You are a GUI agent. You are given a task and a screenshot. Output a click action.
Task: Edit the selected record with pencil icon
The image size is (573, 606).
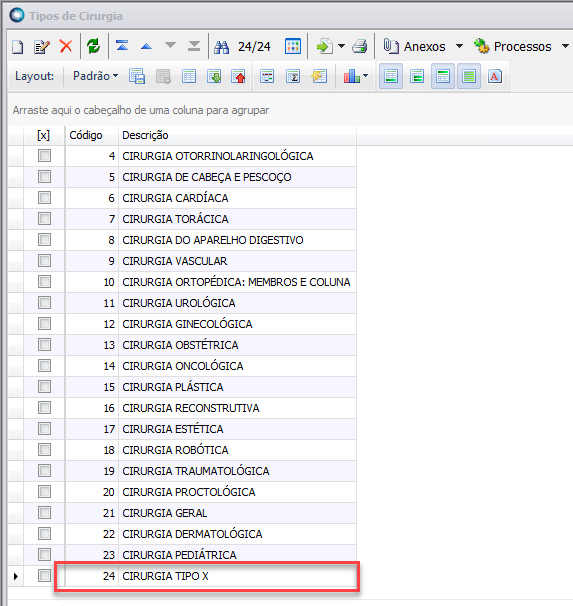click(42, 47)
